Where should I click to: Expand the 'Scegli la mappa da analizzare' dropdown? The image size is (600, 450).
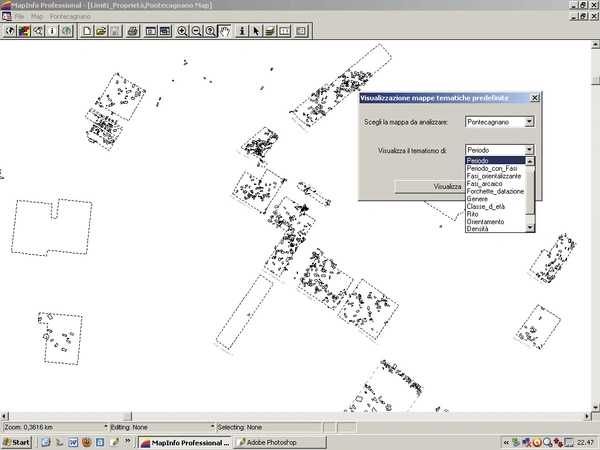(529, 122)
